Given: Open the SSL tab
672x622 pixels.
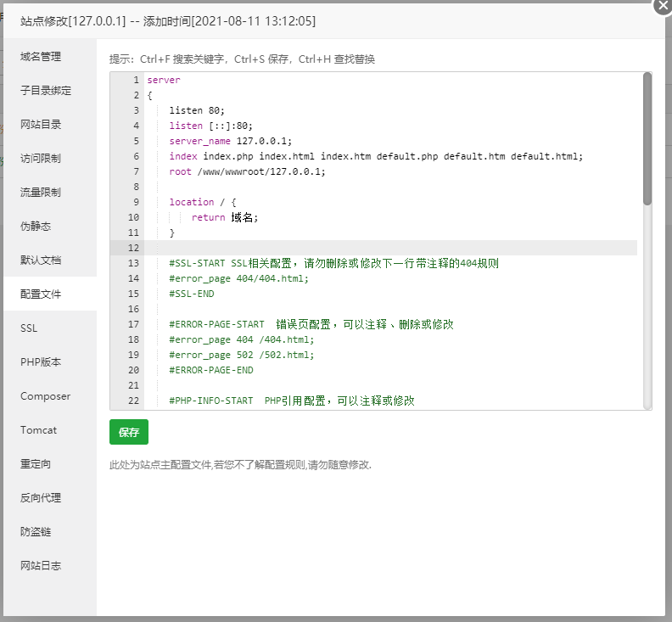Looking at the screenshot, I should pyautogui.click(x=29, y=328).
